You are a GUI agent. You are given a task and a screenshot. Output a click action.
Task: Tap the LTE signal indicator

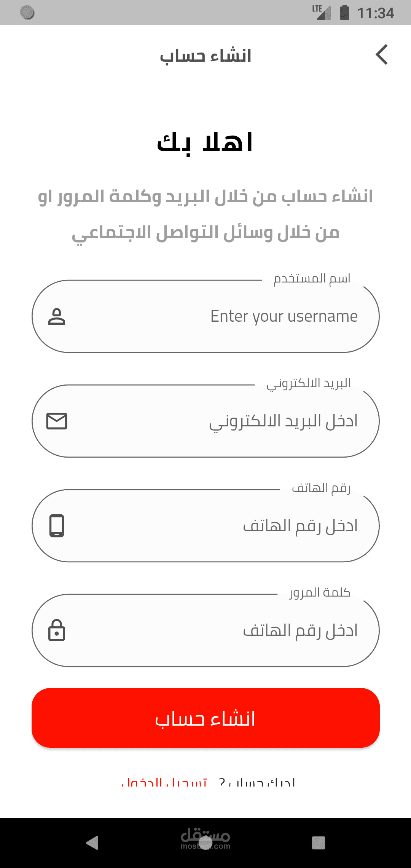(321, 12)
